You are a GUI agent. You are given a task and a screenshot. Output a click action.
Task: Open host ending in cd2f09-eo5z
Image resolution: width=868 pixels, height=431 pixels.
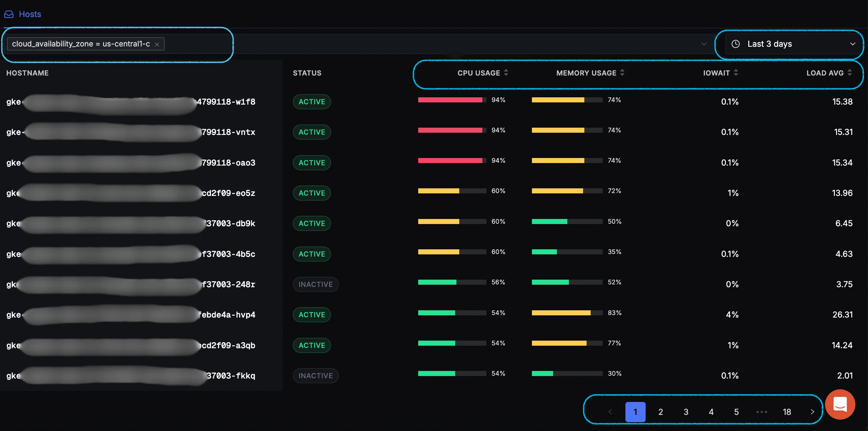click(x=131, y=193)
